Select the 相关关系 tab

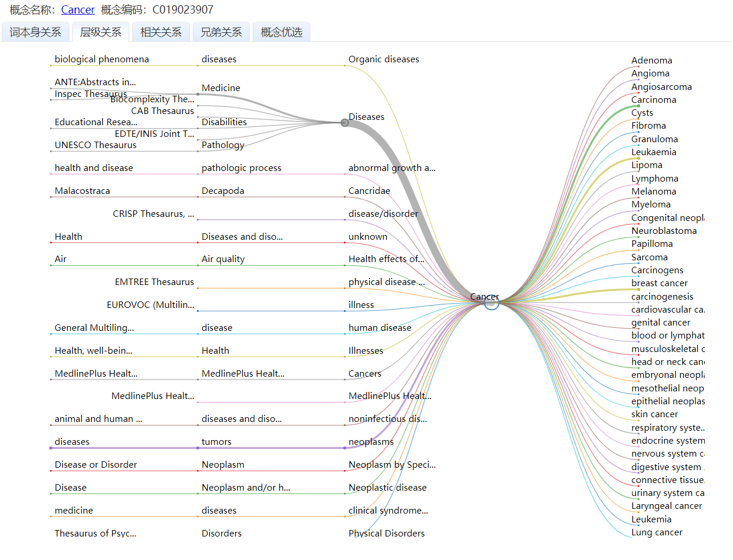[161, 32]
